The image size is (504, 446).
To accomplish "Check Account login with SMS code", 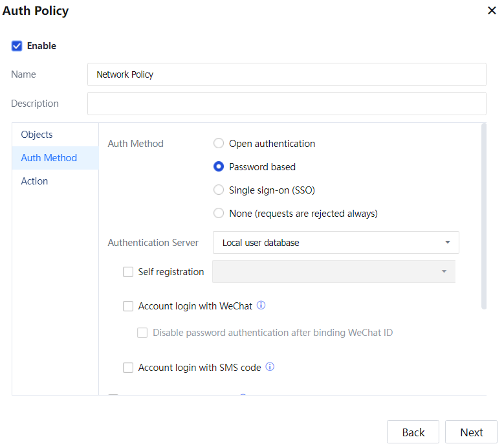I will tap(128, 368).
